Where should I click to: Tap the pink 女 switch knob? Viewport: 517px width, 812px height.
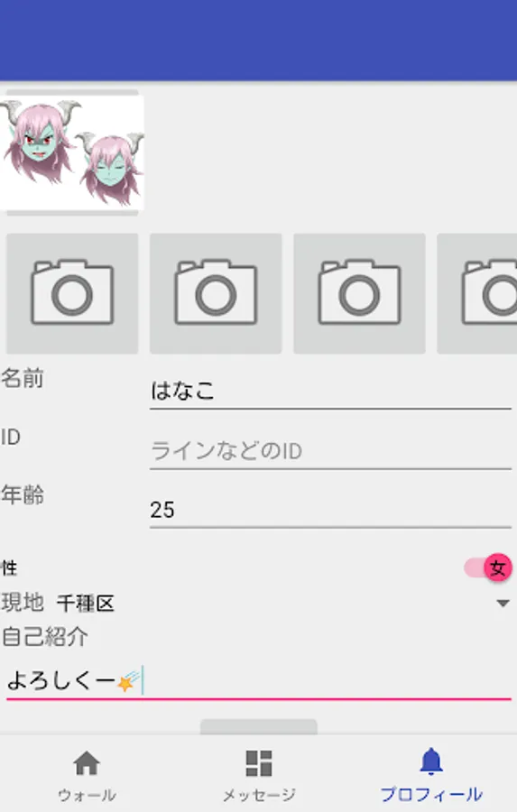pyautogui.click(x=498, y=567)
